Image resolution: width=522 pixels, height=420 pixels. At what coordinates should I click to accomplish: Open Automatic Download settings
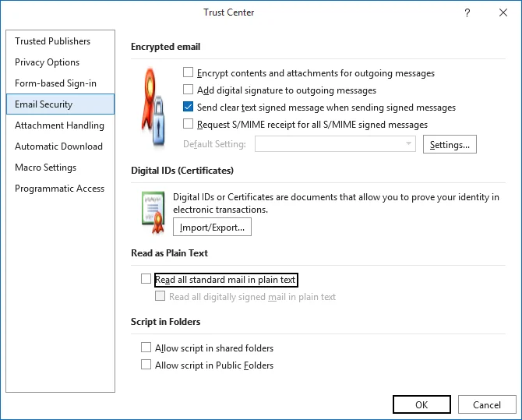click(x=60, y=146)
